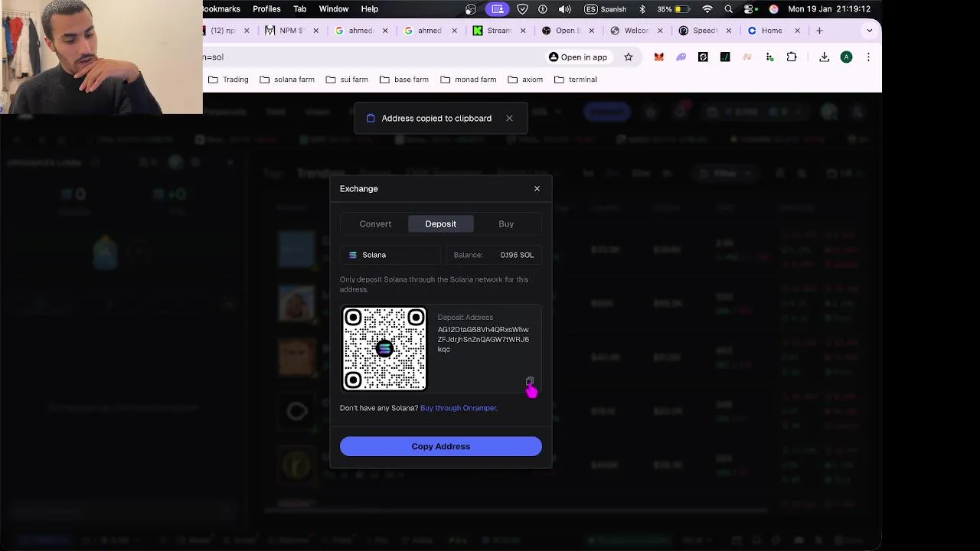Close the Home browser tab
This screenshot has height=551, width=980.
click(x=797, y=31)
